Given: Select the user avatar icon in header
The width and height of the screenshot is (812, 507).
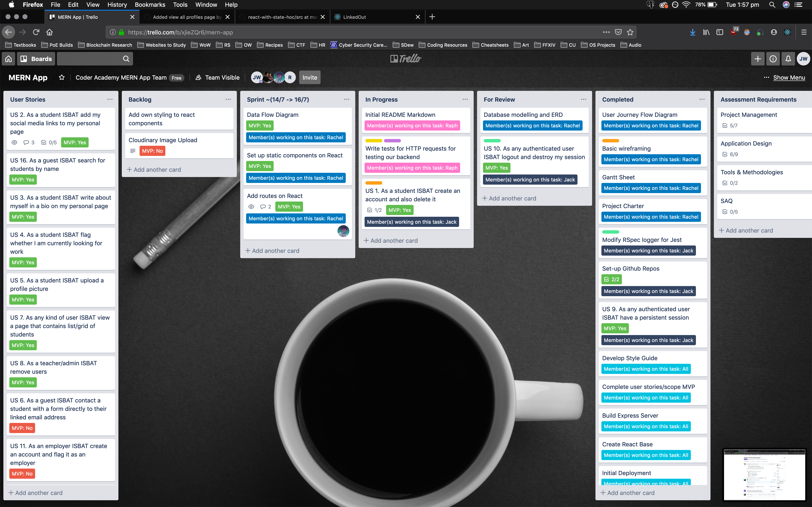Looking at the screenshot, I should tap(804, 58).
